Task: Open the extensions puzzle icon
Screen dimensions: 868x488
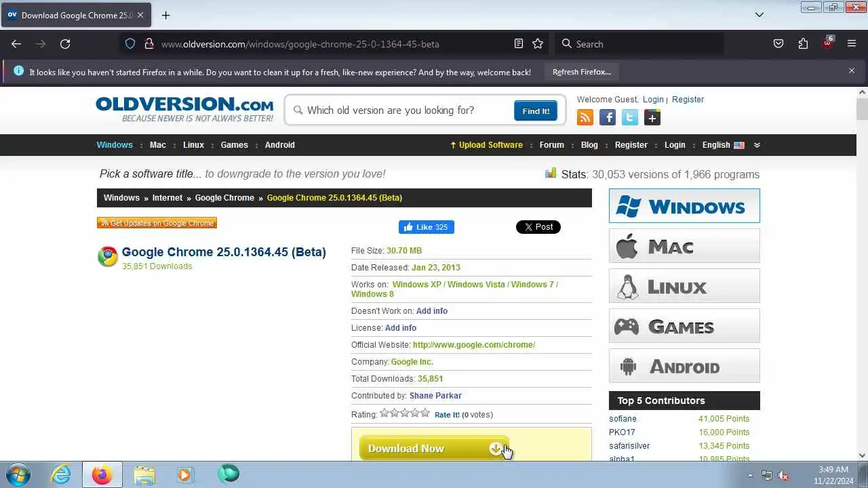Action: click(803, 43)
